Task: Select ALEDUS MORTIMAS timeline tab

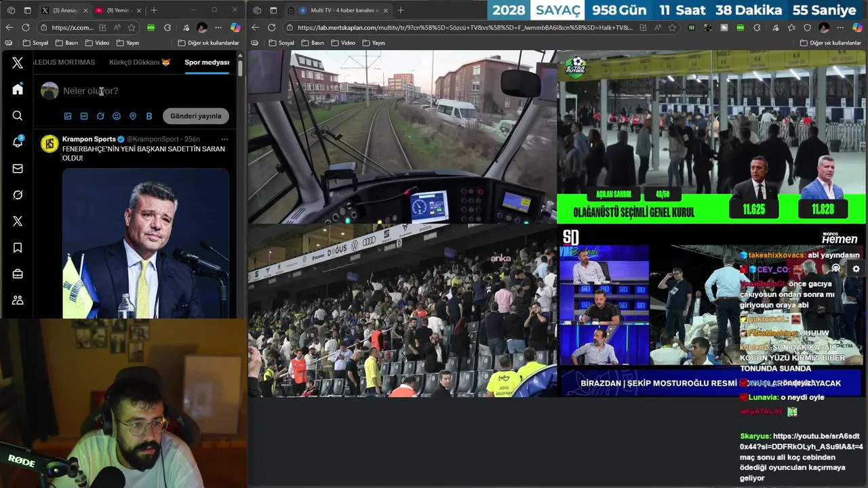Action: 64,62
